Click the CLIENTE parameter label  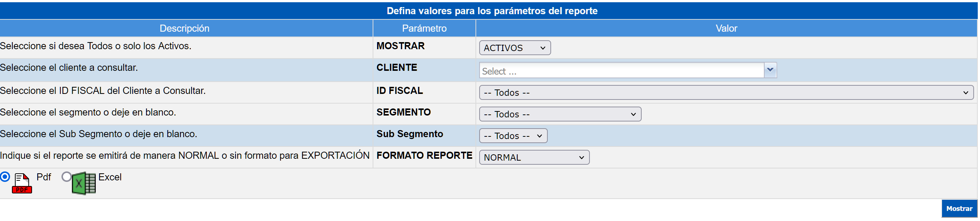pos(397,68)
